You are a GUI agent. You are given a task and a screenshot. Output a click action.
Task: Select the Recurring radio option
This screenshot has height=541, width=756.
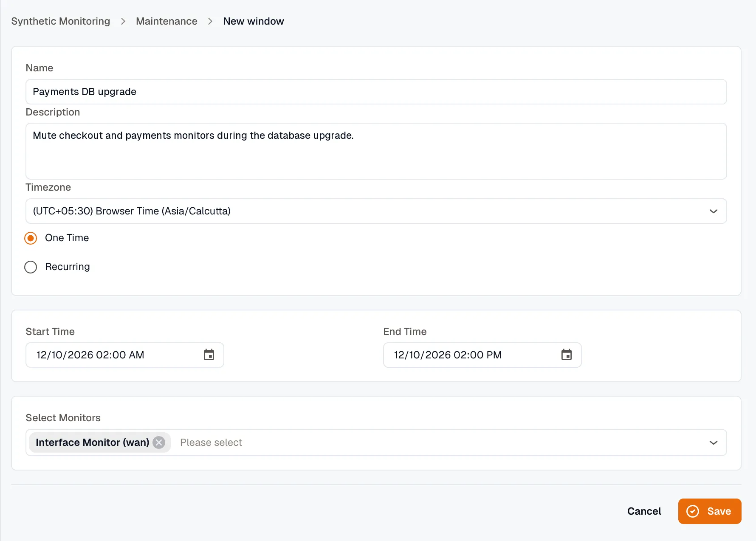[31, 267]
